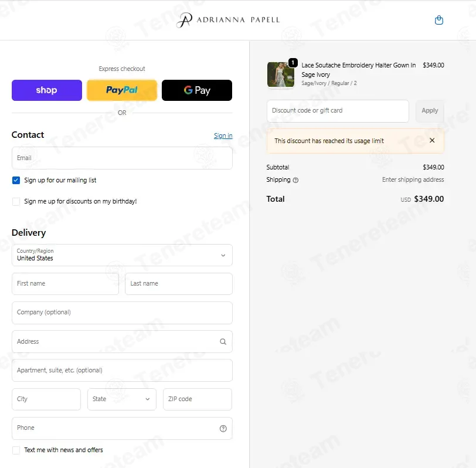This screenshot has height=468, width=476.
Task: Click the Shipping help question icon
Action: [295, 180]
